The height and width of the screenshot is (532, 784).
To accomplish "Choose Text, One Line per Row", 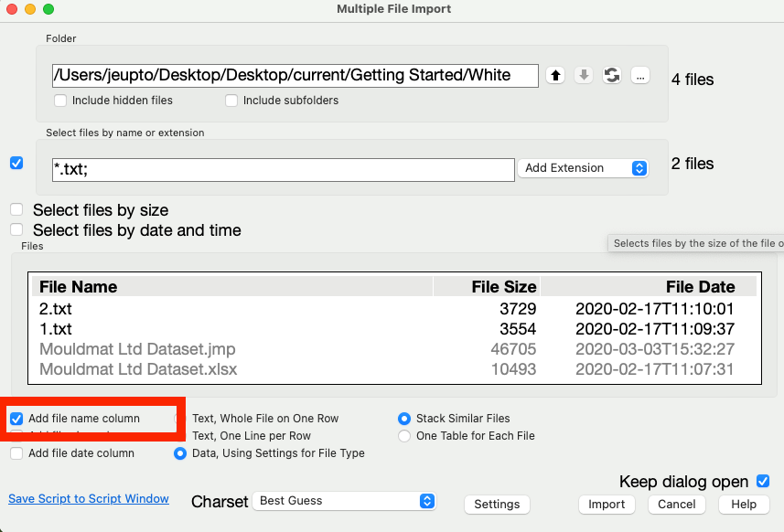I will (x=180, y=436).
